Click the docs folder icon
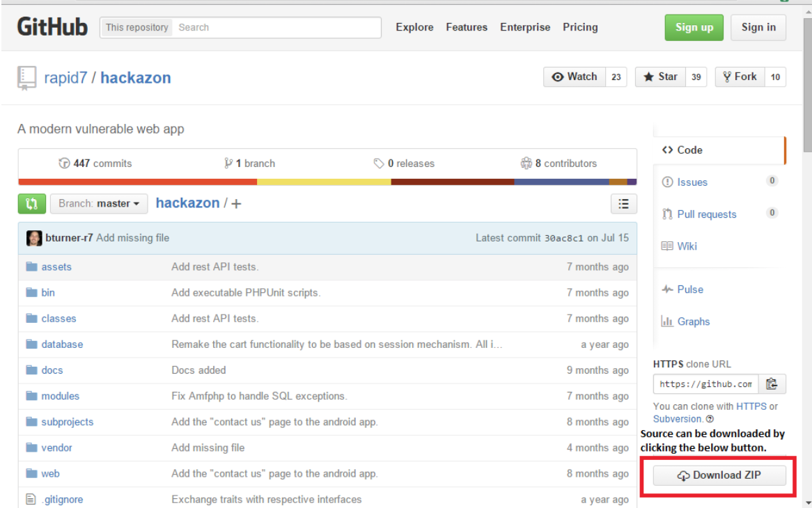812x508 pixels. tap(31, 370)
